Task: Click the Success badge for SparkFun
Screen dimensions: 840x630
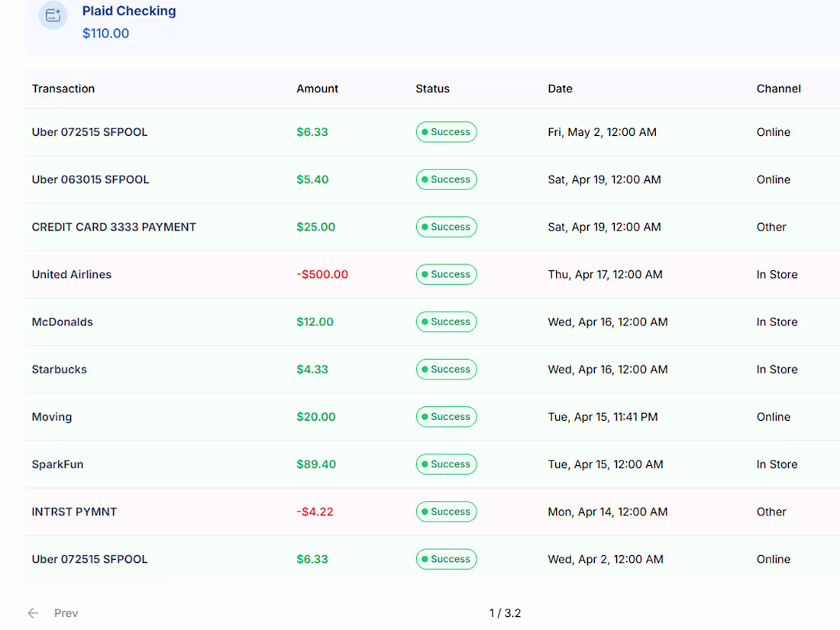Action: pyautogui.click(x=446, y=464)
